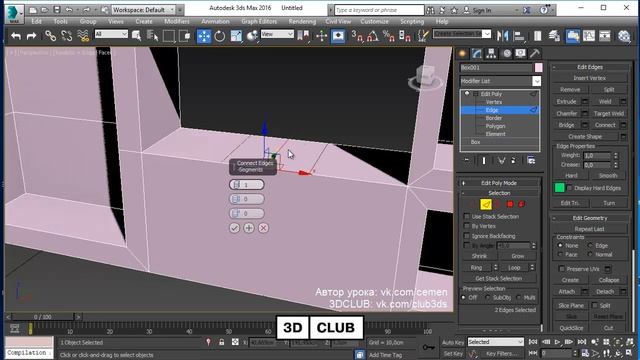640x360 pixels.
Task: Toggle the Angle Snap icon
Action: click(373, 36)
